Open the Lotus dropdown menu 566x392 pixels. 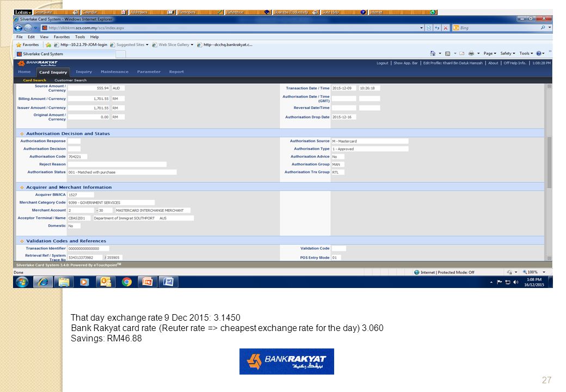23,13
